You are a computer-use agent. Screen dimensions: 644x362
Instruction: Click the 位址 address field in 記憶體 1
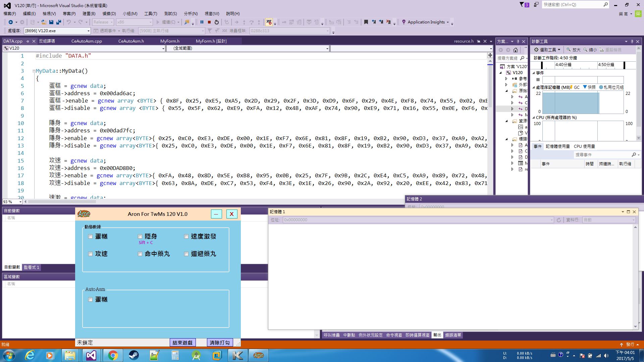click(x=418, y=220)
